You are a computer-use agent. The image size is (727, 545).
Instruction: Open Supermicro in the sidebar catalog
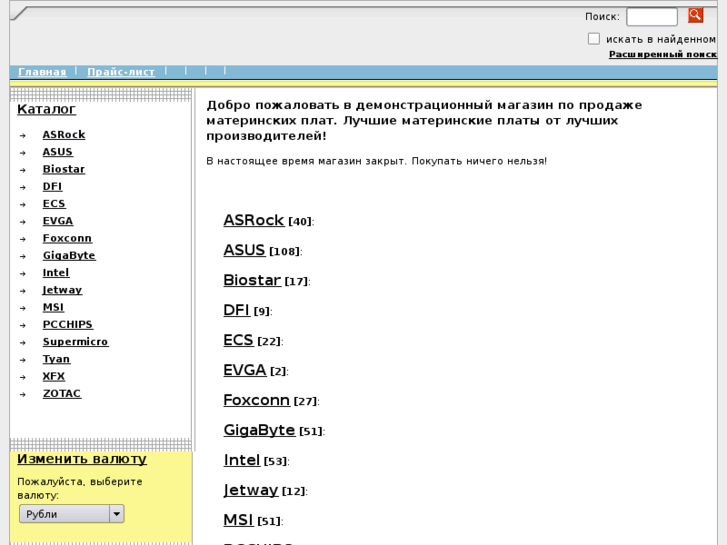[76, 342]
